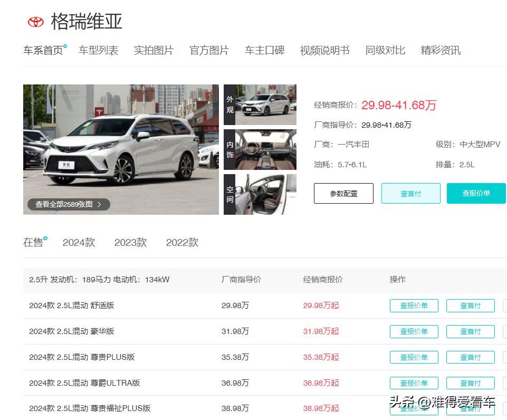Select the 2023款 model year tab

tap(130, 243)
